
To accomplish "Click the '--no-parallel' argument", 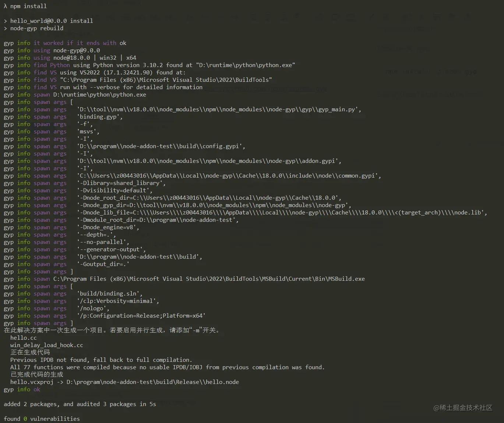I will click(x=103, y=242).
